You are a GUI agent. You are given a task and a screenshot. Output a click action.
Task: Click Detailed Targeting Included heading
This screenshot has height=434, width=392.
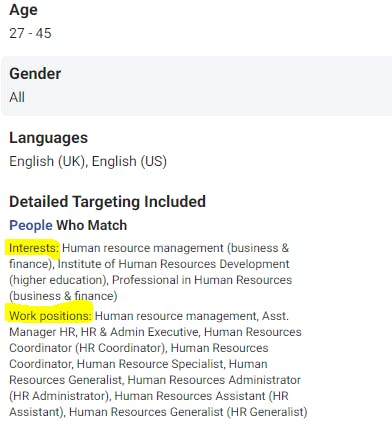(107, 202)
